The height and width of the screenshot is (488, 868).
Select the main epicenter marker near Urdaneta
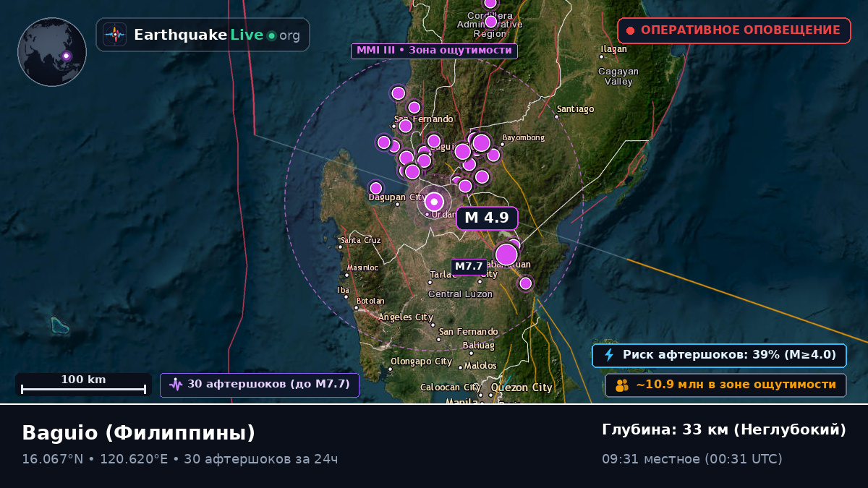click(x=434, y=202)
